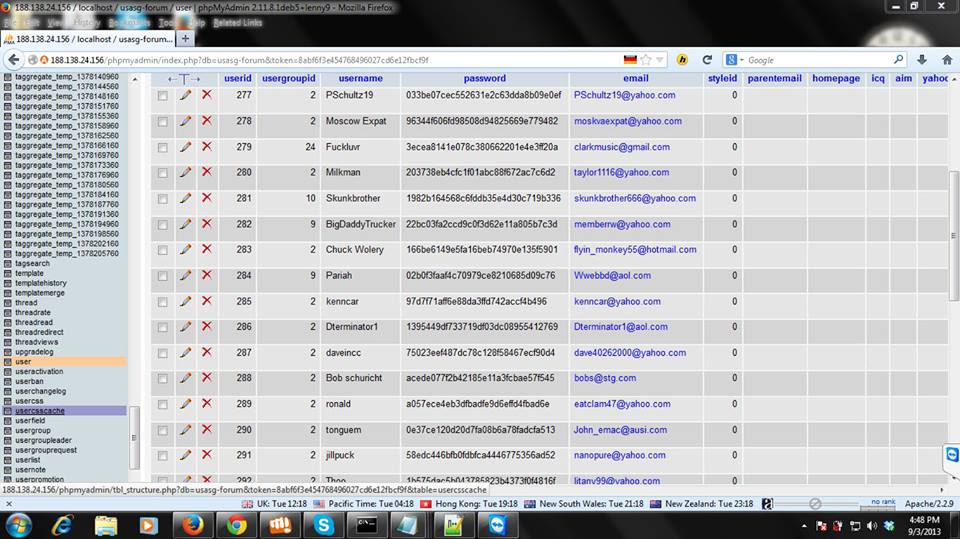This screenshot has width=960, height=539.
Task: Click the sidebar table list scrollbar
Action: pyautogui.click(x=134, y=437)
